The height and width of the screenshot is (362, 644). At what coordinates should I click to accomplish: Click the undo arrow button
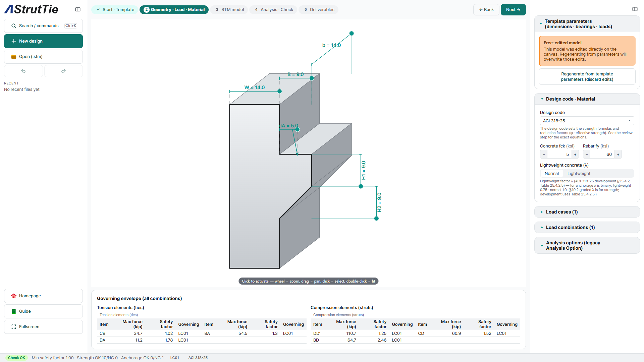(x=23, y=71)
